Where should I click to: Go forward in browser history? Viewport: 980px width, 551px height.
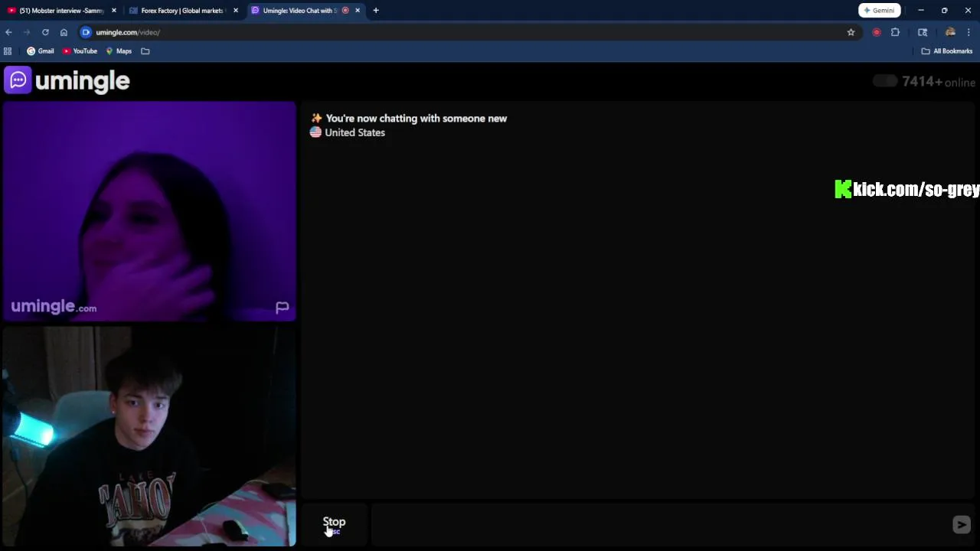tap(27, 32)
